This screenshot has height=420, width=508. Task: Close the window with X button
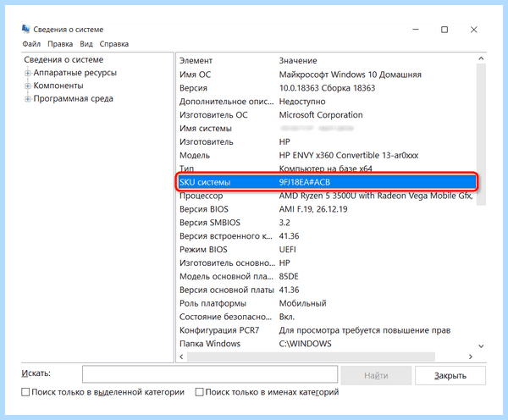[x=473, y=30]
